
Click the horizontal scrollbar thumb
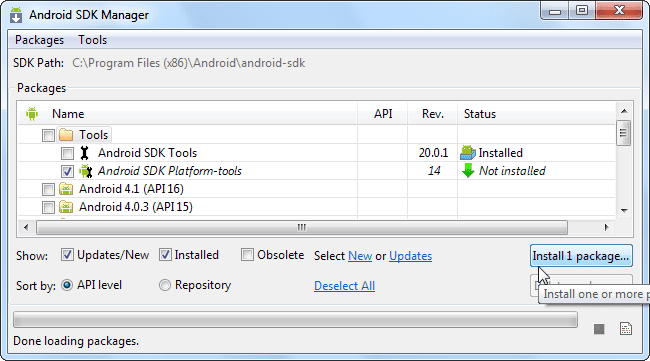point(302,227)
